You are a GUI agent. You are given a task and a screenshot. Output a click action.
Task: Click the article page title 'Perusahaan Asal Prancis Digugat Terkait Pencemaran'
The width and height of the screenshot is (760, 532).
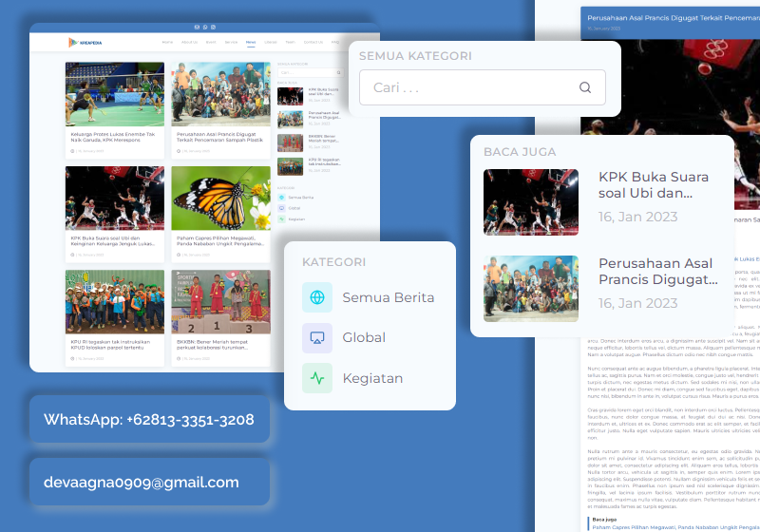674,18
